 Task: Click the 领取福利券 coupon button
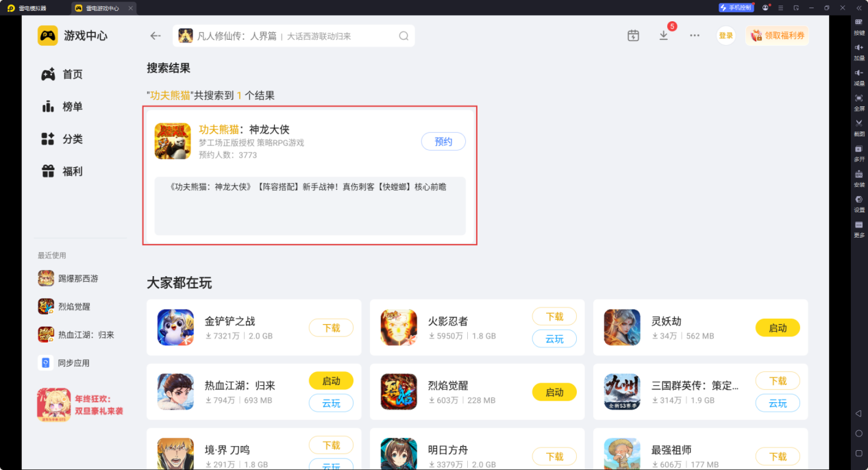tap(778, 36)
